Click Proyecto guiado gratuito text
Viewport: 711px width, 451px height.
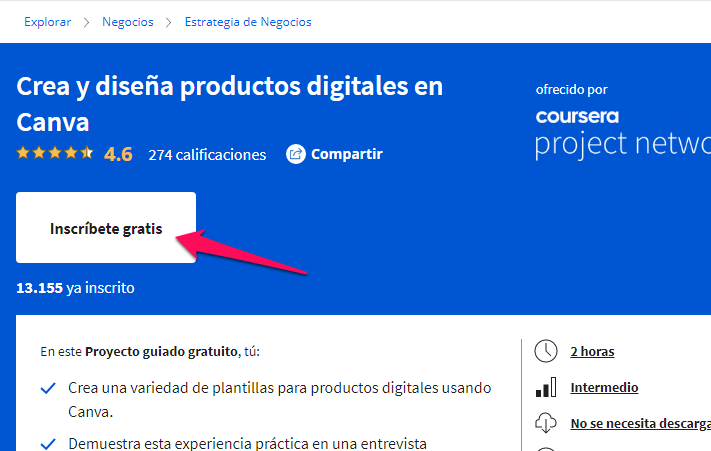coord(161,352)
